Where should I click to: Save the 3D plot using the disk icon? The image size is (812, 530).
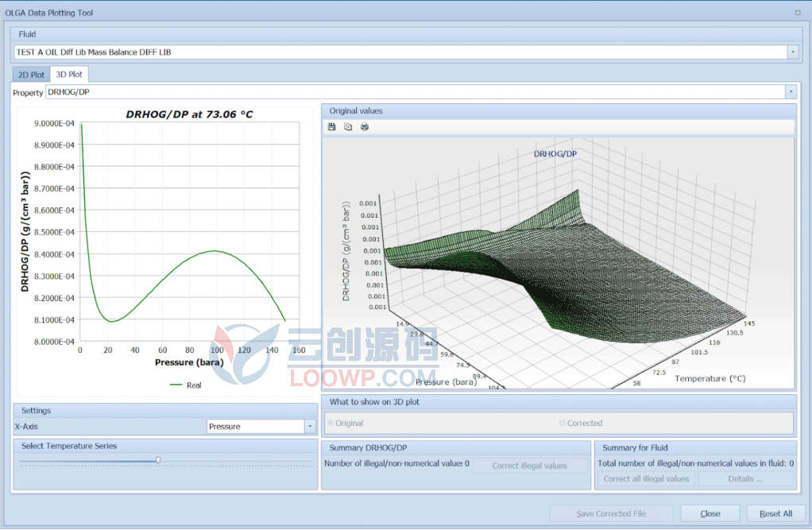(332, 126)
